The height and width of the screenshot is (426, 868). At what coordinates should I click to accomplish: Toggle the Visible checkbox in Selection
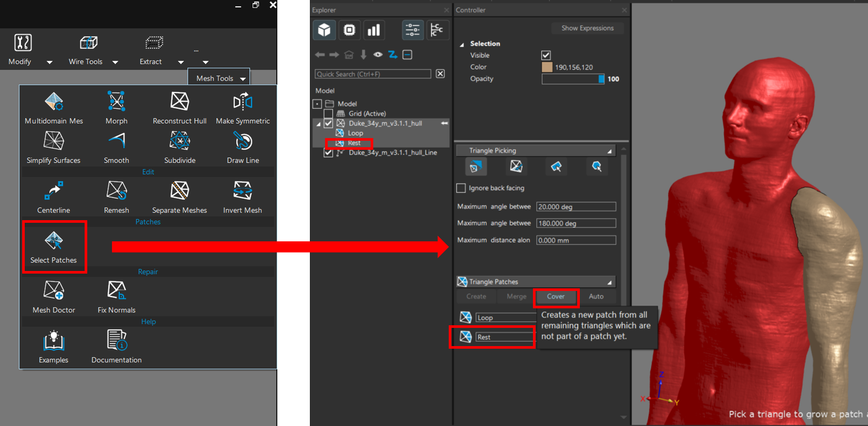pyautogui.click(x=546, y=55)
